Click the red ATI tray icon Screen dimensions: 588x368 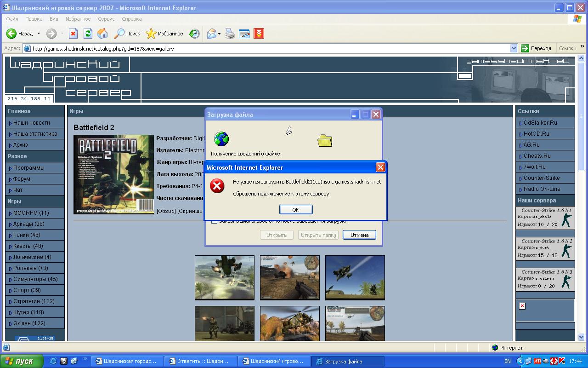(537, 361)
